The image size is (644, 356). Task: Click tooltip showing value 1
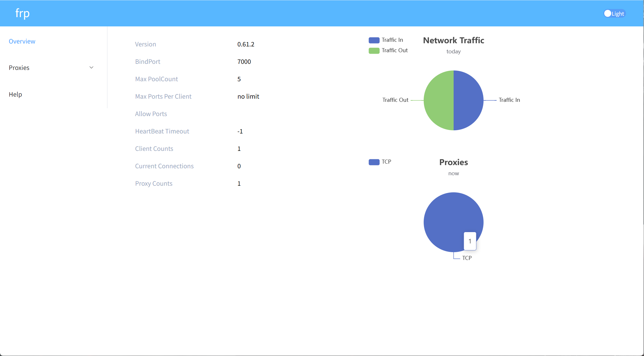tap(470, 241)
